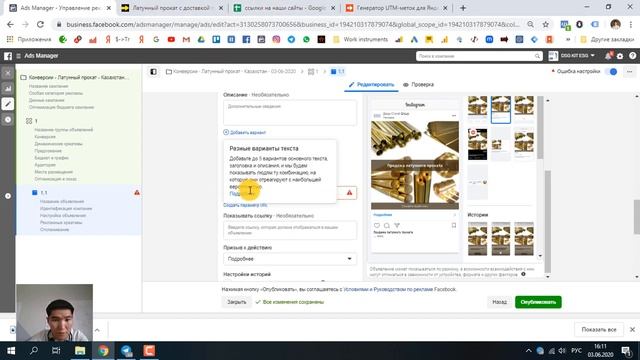Switch to the Латунный прокат browser tab
The width and height of the screenshot is (640, 360).
[171, 8]
